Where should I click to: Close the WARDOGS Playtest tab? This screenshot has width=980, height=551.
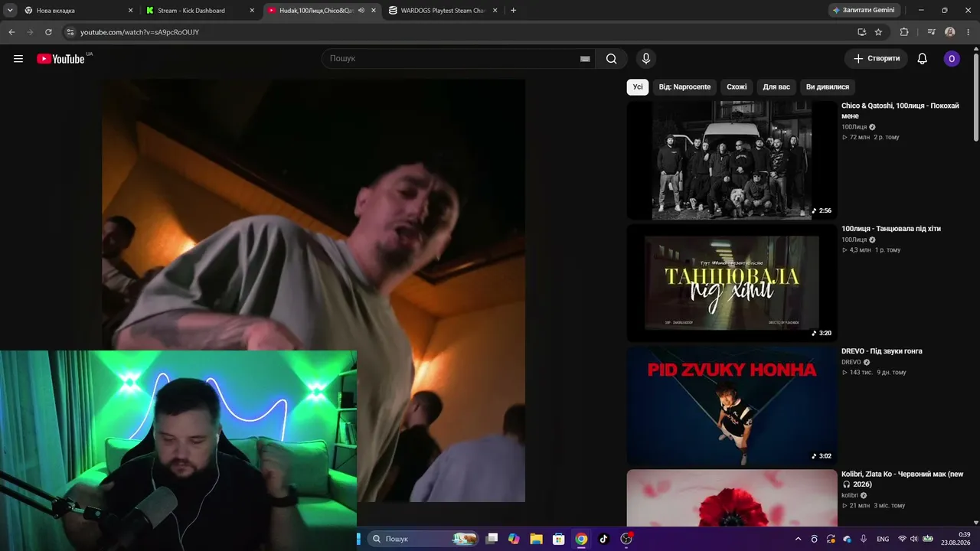pyautogui.click(x=495, y=11)
